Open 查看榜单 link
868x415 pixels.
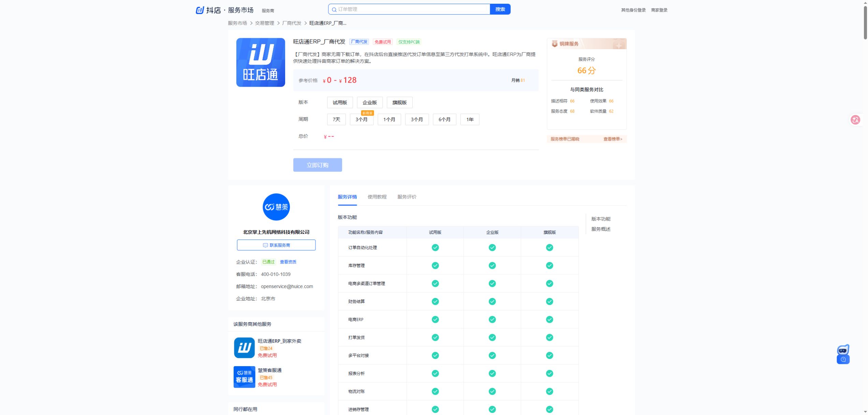[x=613, y=139]
